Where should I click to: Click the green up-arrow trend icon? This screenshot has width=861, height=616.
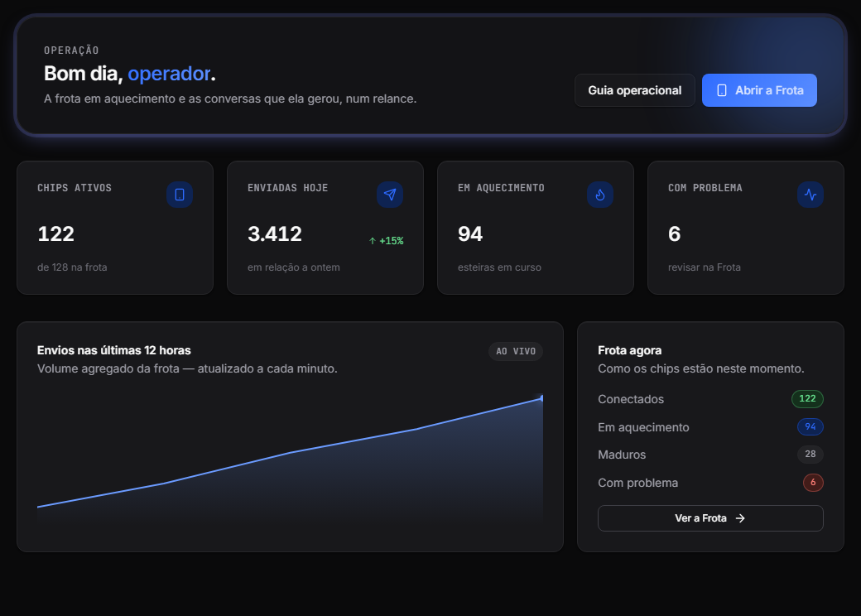[x=373, y=240]
